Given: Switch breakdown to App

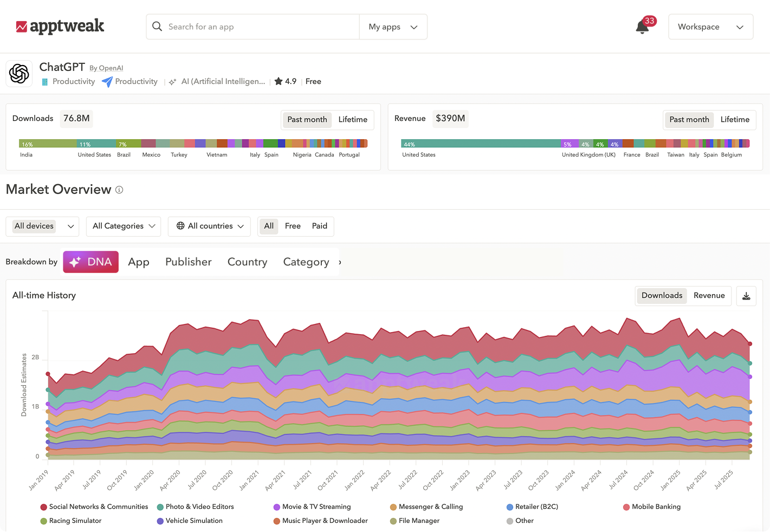Looking at the screenshot, I should pos(139,262).
